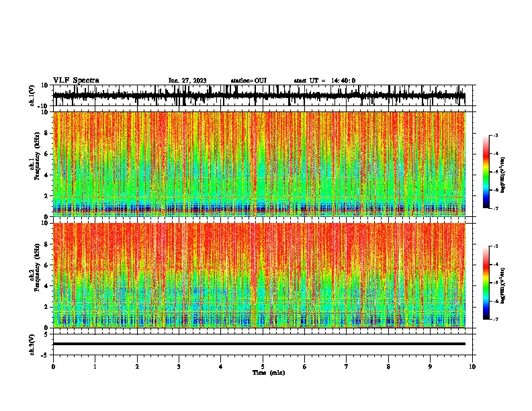
Task: Click time axis tick label "5"
Action: click(x=263, y=367)
